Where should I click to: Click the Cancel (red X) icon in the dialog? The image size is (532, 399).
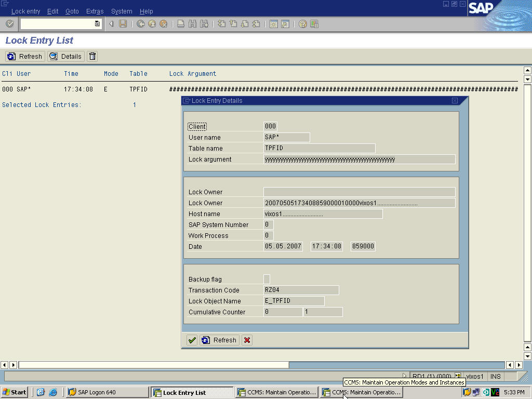(247, 340)
